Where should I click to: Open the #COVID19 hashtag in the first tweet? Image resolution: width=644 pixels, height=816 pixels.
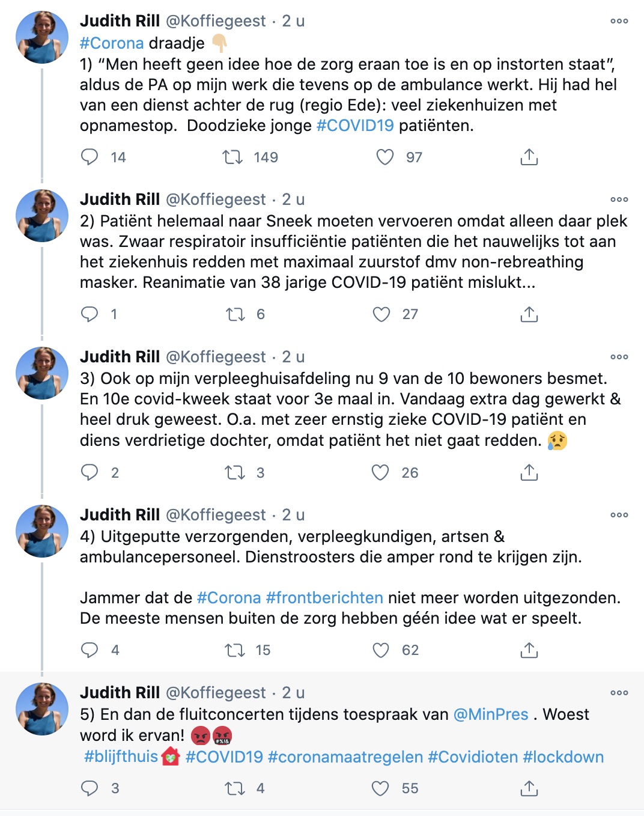pyautogui.click(x=355, y=126)
